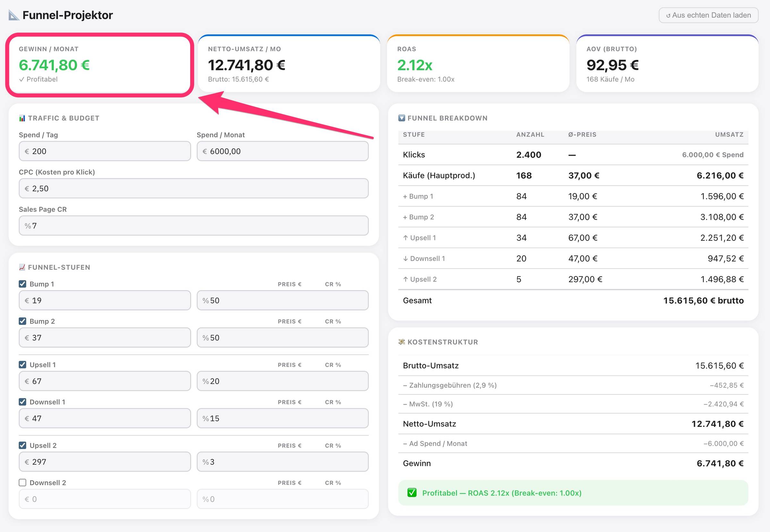The height and width of the screenshot is (532, 770).
Task: Click the Funnel-Stufen chart icon
Action: [x=22, y=267]
